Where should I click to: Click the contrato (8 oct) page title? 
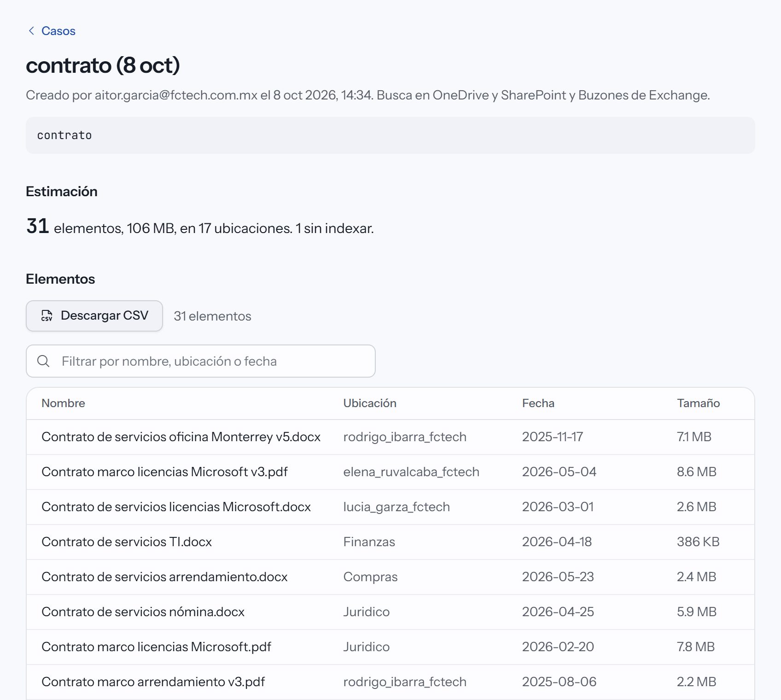pyautogui.click(x=103, y=65)
